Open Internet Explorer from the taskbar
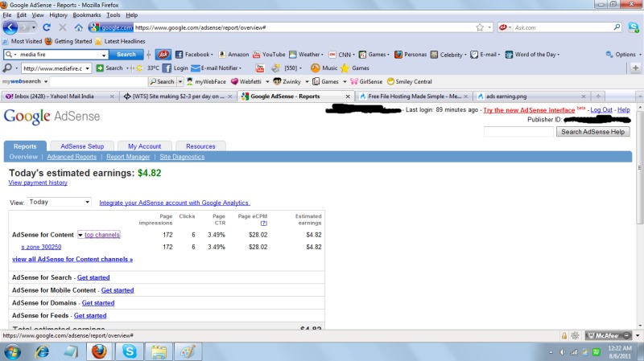Screen dimensions: 644x361 pyautogui.click(x=43, y=351)
